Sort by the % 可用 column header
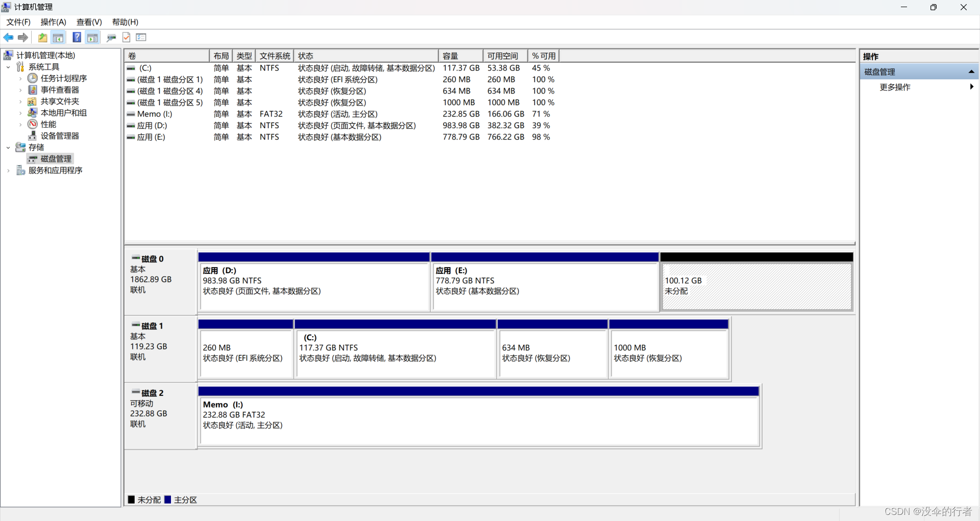 pyautogui.click(x=544, y=56)
